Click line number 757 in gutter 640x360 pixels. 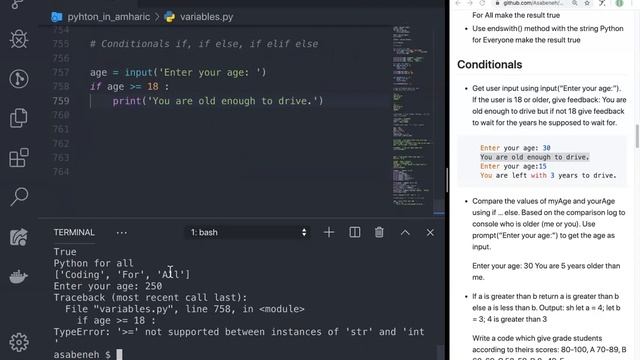pyautogui.click(x=61, y=72)
